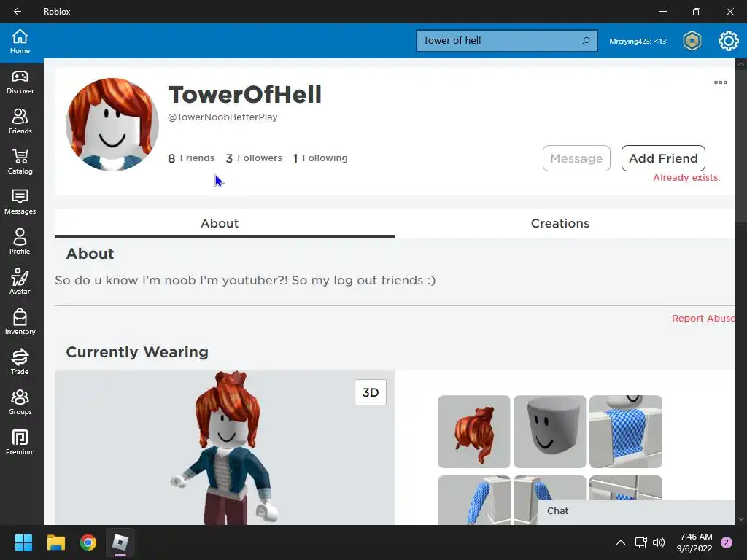This screenshot has height=560, width=747.
Task: Open the orange hair item thumbnail
Action: pos(474,432)
